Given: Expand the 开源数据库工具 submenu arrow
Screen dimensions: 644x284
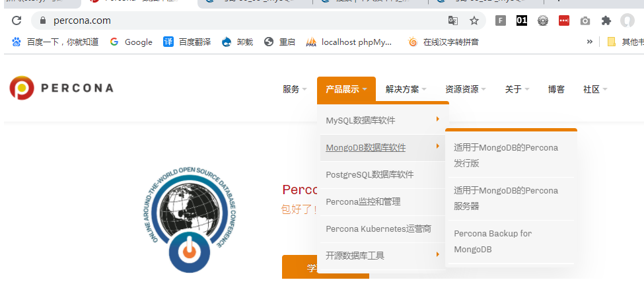Looking at the screenshot, I should tap(438, 254).
